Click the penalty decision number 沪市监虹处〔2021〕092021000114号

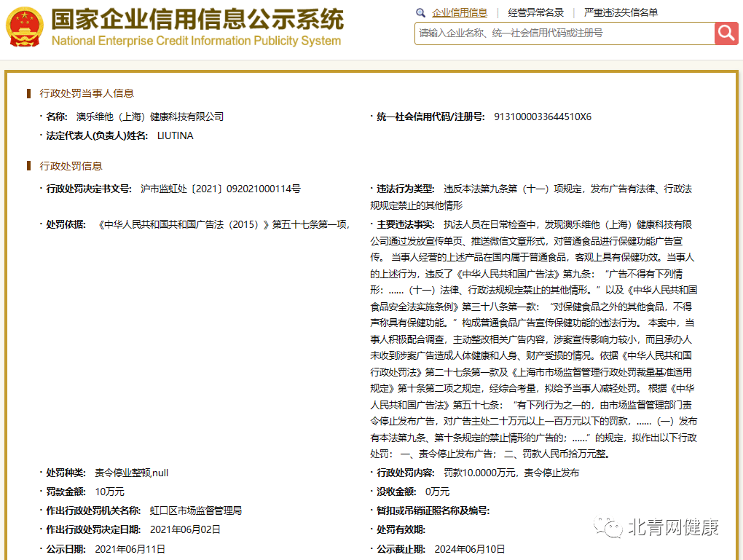coord(220,189)
